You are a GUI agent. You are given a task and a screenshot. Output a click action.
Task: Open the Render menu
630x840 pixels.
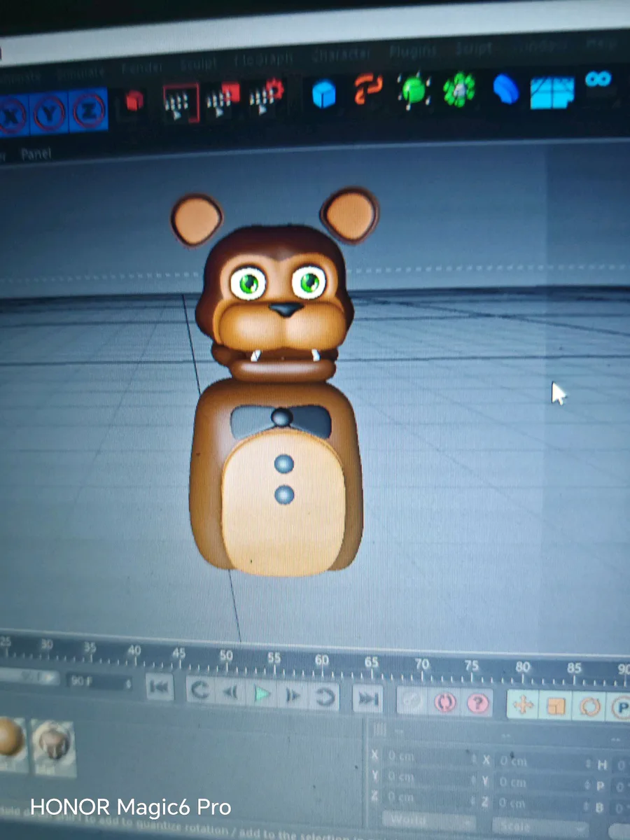tap(142, 68)
